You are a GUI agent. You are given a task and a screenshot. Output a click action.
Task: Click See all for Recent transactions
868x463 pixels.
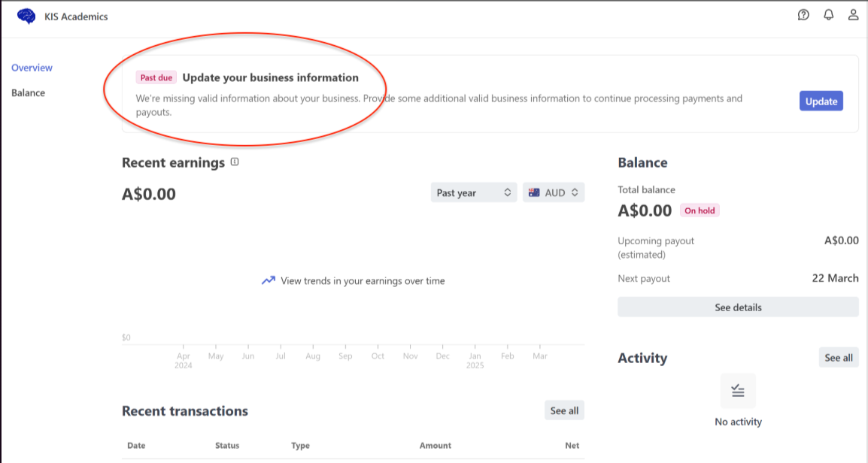click(x=564, y=410)
